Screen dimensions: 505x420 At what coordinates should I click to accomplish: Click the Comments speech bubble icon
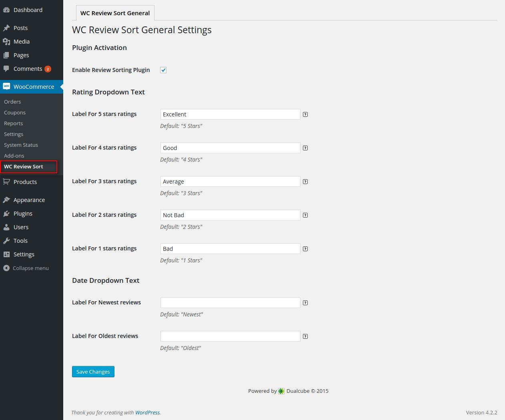(x=6, y=69)
